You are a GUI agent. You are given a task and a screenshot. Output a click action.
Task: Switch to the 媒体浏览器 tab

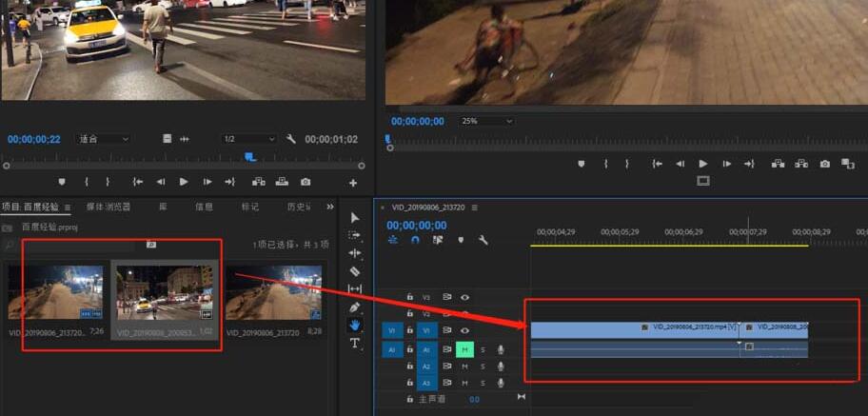tap(108, 207)
